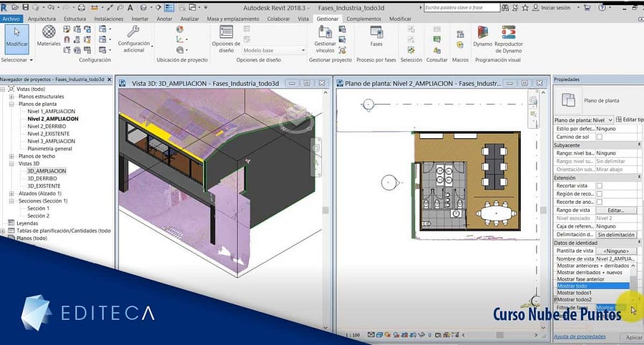Expand the Planos de techo tree node
Viewport: 644px width, 345px height.
pos(11,156)
